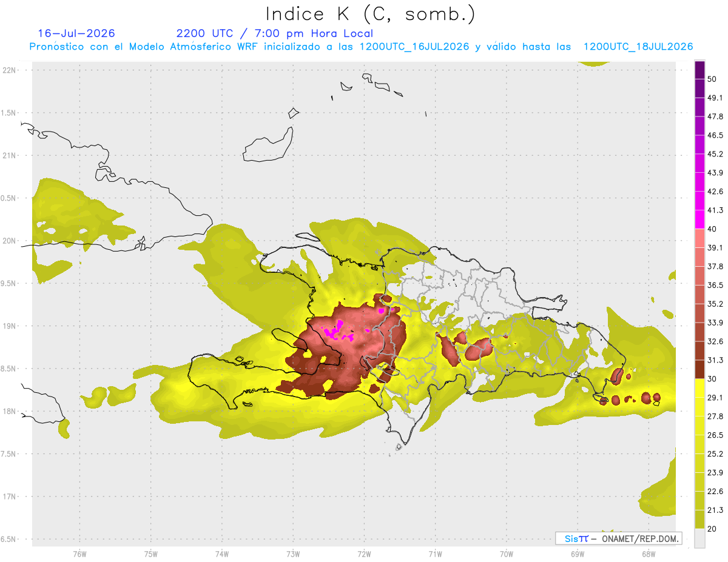Image resolution: width=728 pixels, height=562 pixels.
Task: Click the colorbar value '50'
Action: coord(712,79)
